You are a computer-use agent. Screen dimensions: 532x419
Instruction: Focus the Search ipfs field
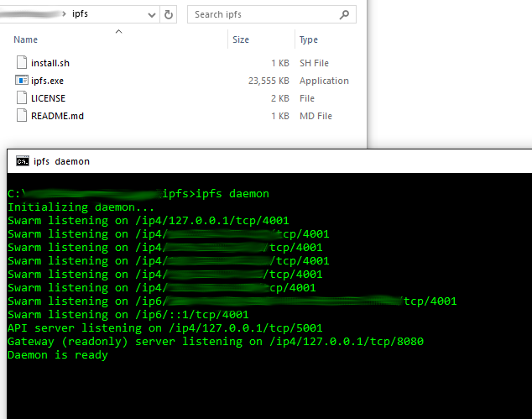pos(271,14)
